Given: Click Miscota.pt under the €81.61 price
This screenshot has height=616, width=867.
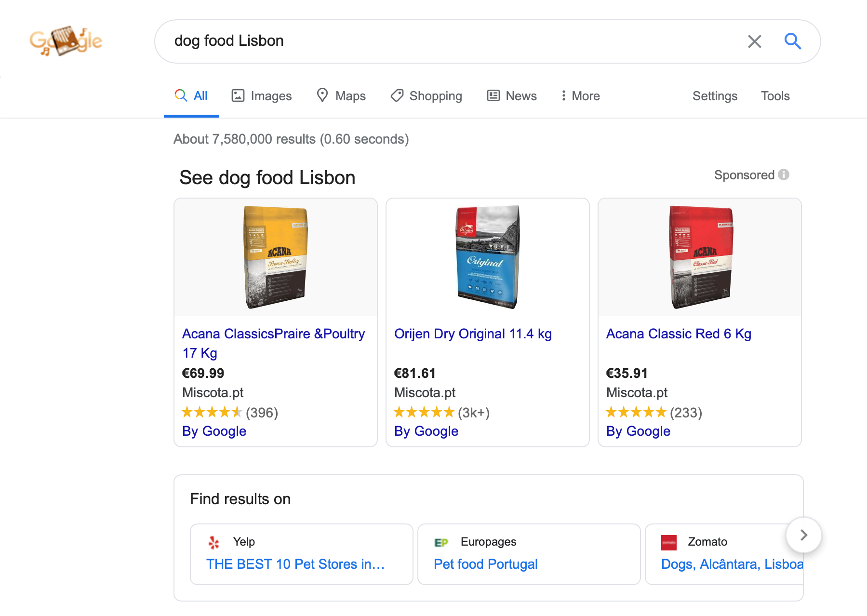Looking at the screenshot, I should (425, 392).
